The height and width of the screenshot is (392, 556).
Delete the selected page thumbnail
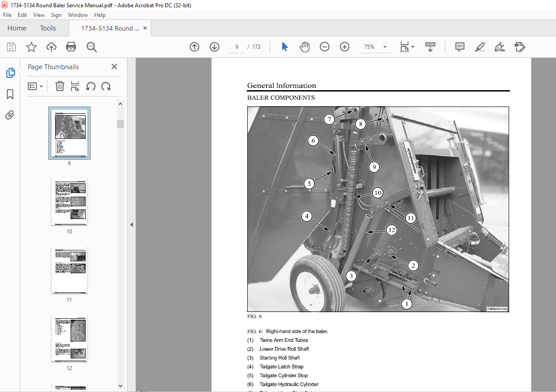click(60, 86)
